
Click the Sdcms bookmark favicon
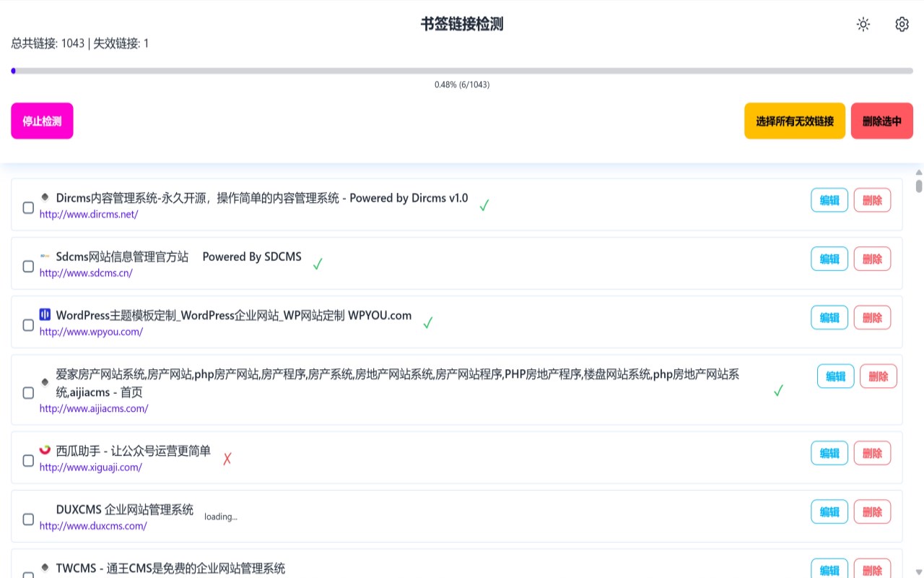tap(45, 256)
